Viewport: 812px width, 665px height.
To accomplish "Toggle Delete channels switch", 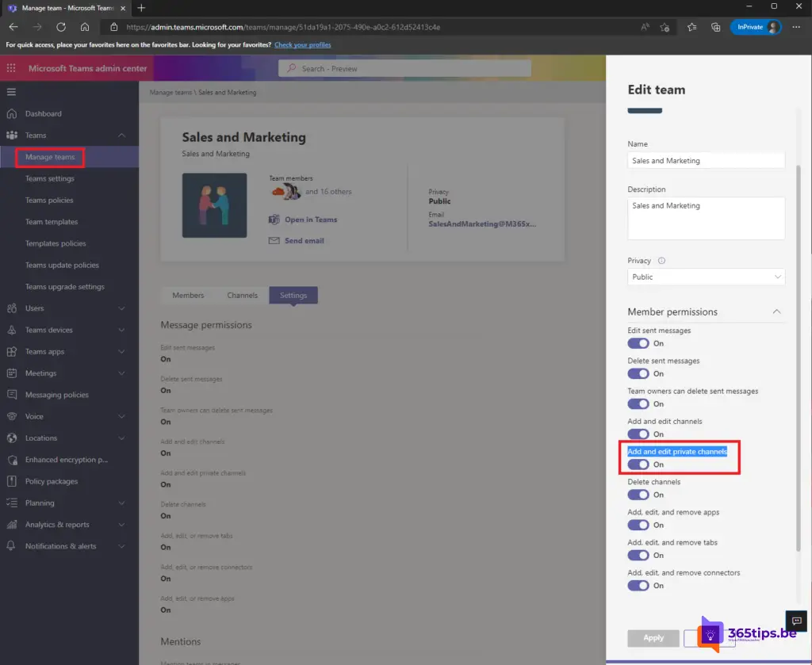I will 638,495.
